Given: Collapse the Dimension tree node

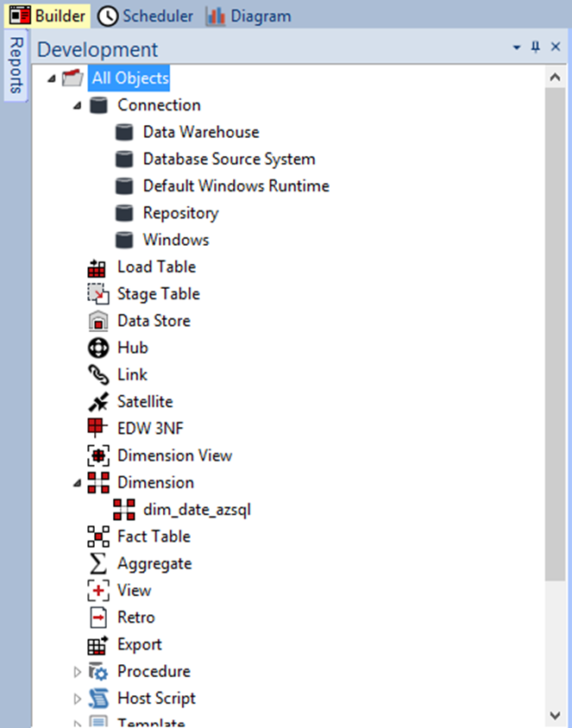Looking at the screenshot, I should click(x=77, y=484).
